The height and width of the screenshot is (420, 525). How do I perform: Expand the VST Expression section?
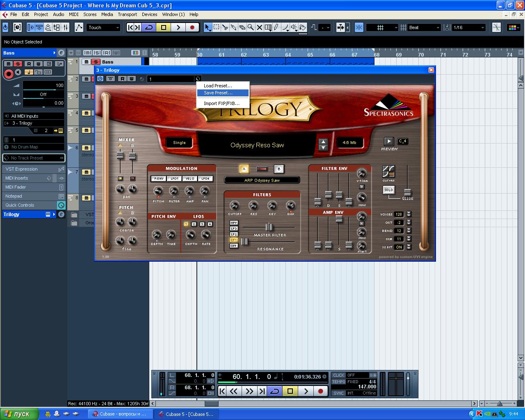[34, 169]
